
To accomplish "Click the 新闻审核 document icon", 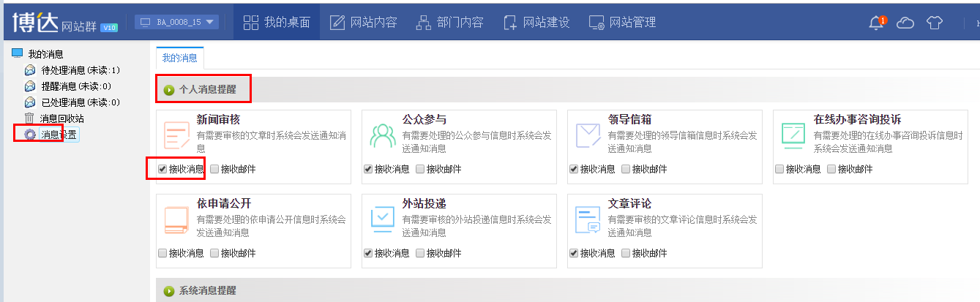I will pyautogui.click(x=176, y=136).
